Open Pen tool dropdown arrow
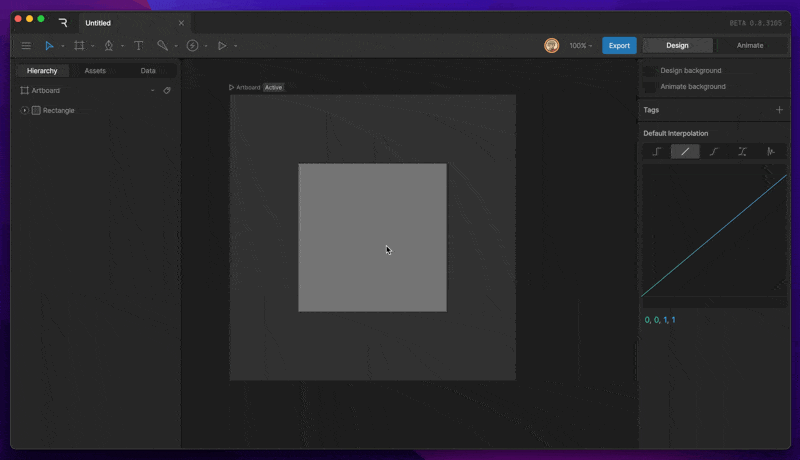Image resolution: width=800 pixels, height=460 pixels. point(122,46)
